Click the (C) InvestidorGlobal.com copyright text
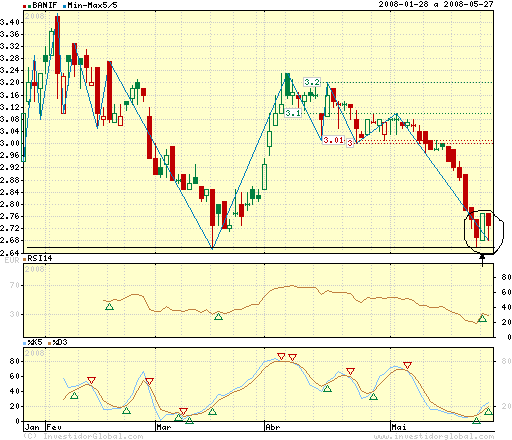Viewport: 512px width, 440px height. pyautogui.click(x=83, y=436)
